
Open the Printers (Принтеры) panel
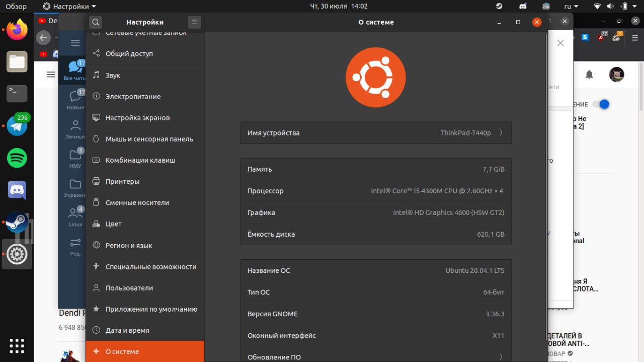pos(145,181)
